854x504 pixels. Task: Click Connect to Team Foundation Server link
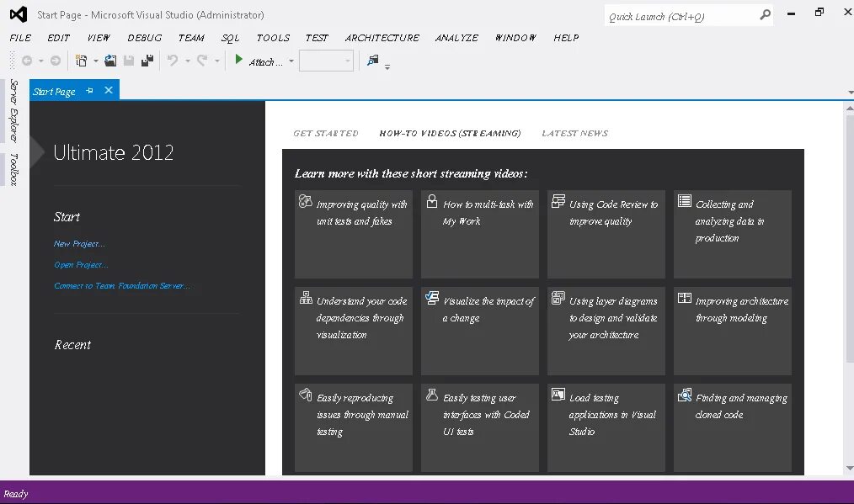[122, 286]
